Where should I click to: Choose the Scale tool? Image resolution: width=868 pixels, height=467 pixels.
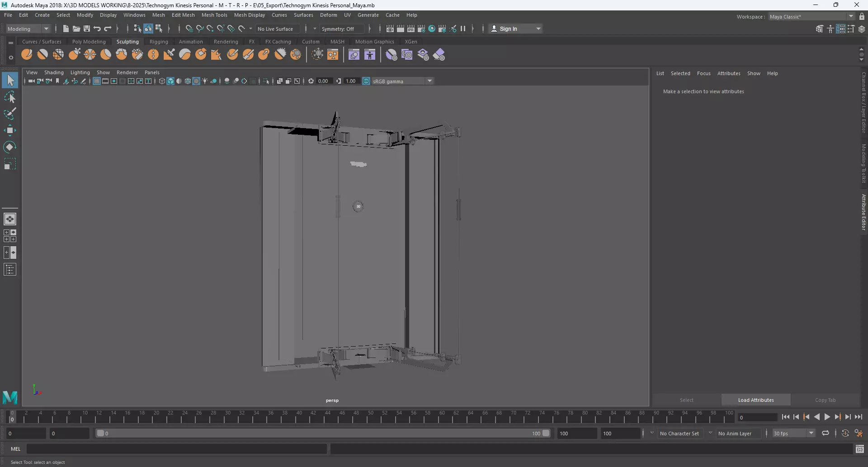pyautogui.click(x=9, y=163)
